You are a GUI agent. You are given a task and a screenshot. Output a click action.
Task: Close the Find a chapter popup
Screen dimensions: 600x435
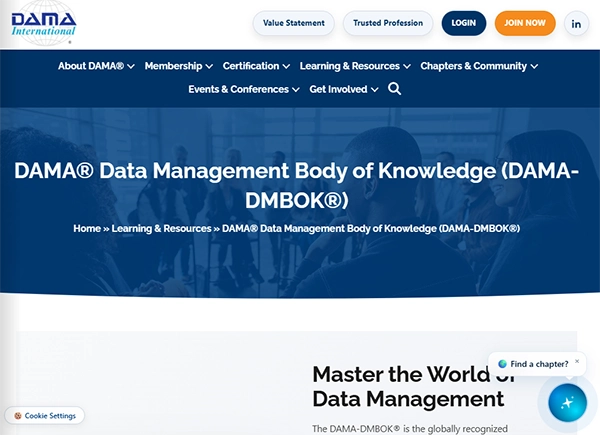pyautogui.click(x=577, y=361)
